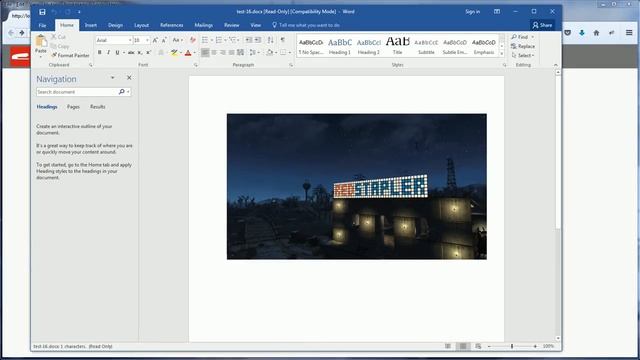Apply the Heading 1 style
This screenshot has width=640, height=360.
pyautogui.click(x=340, y=46)
